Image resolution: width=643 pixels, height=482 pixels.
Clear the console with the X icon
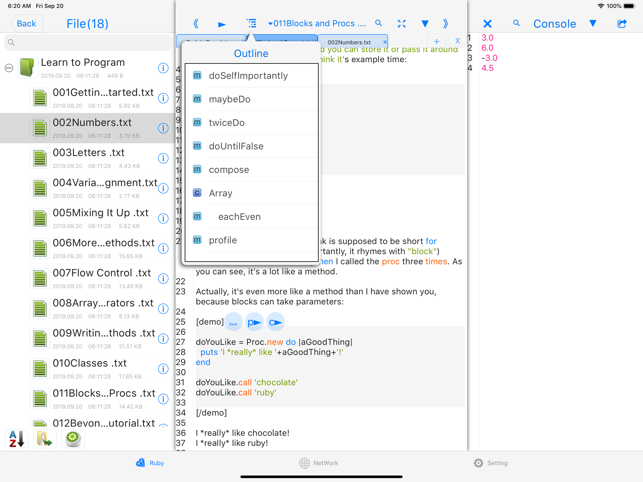tap(487, 24)
